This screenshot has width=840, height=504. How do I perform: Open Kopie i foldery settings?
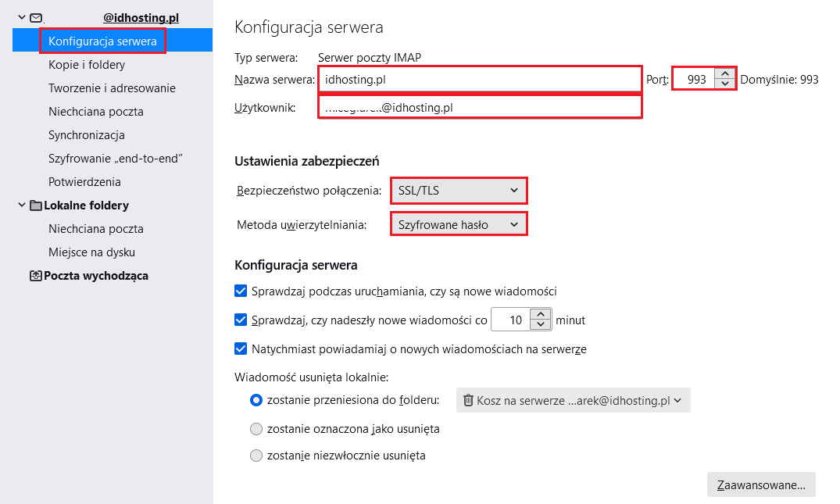86,65
